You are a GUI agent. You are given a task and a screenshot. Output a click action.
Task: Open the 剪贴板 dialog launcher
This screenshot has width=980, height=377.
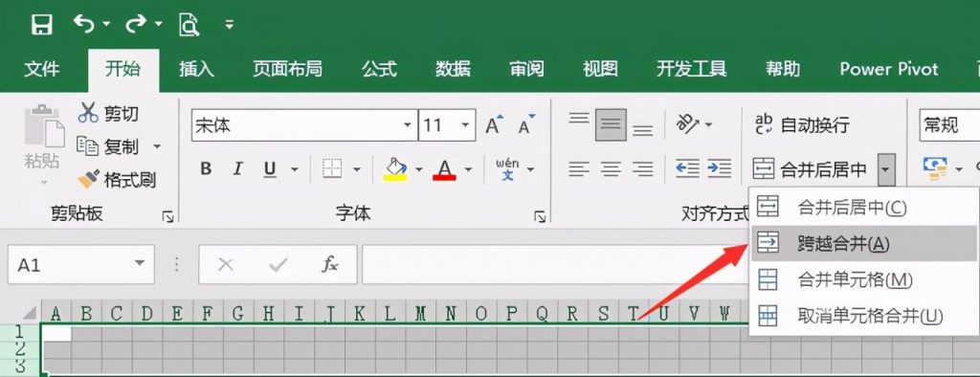tap(167, 216)
